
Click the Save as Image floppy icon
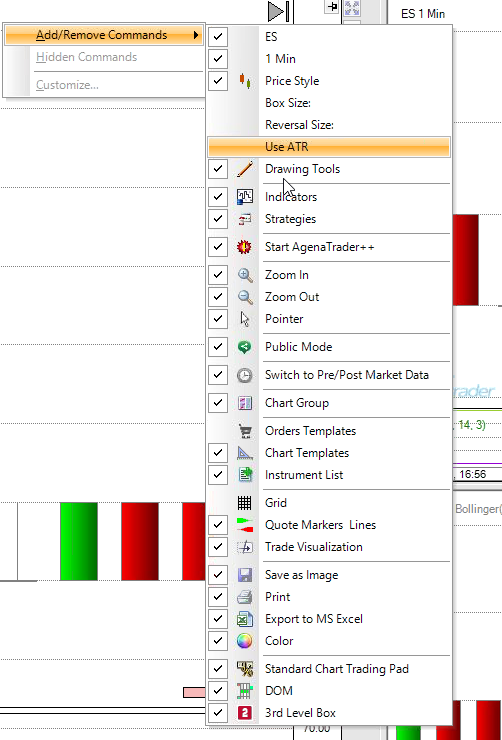pyautogui.click(x=244, y=575)
